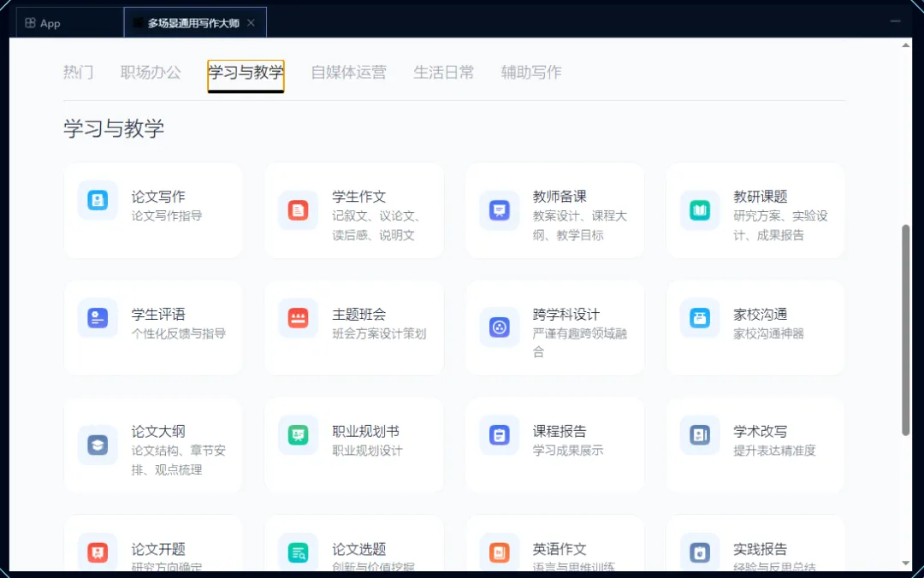The height and width of the screenshot is (578, 924).
Task: Click the 课程报告 blue icon
Action: point(499,435)
